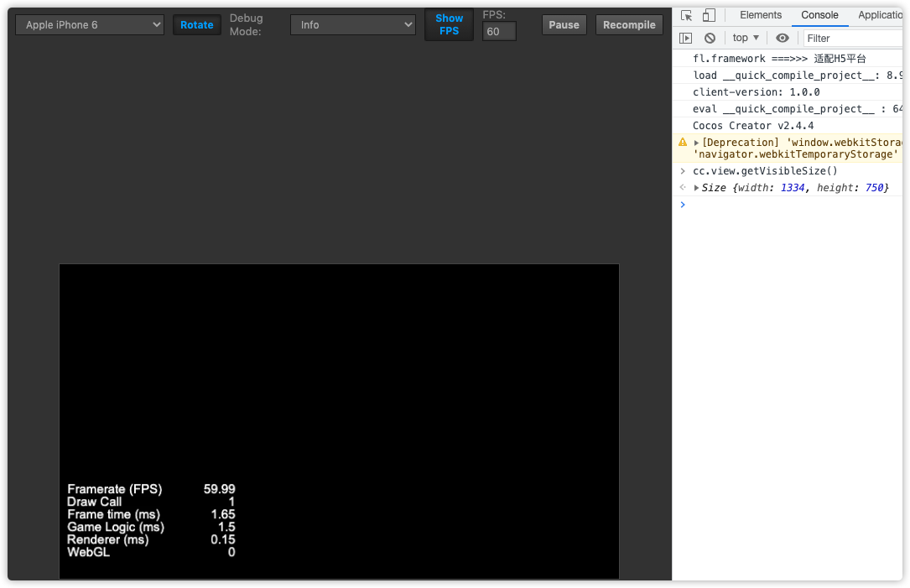910x588 pixels.
Task: Expand the Size object result
Action: click(x=696, y=188)
